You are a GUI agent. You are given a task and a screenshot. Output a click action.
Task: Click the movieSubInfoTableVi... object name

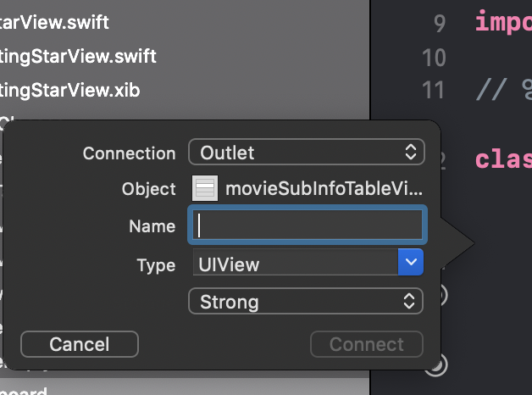coord(322,189)
